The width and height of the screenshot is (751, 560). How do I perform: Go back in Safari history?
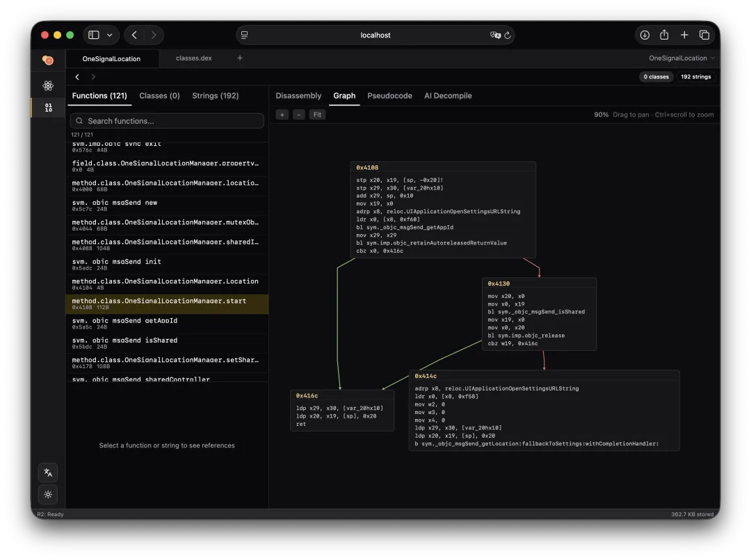135,35
